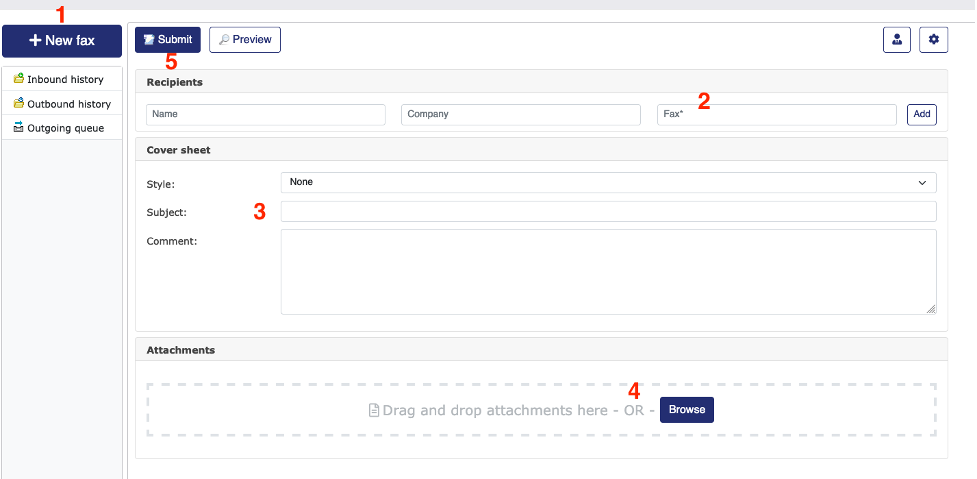The height and width of the screenshot is (479, 977).
Task: Click into the Company field
Action: [520, 114]
